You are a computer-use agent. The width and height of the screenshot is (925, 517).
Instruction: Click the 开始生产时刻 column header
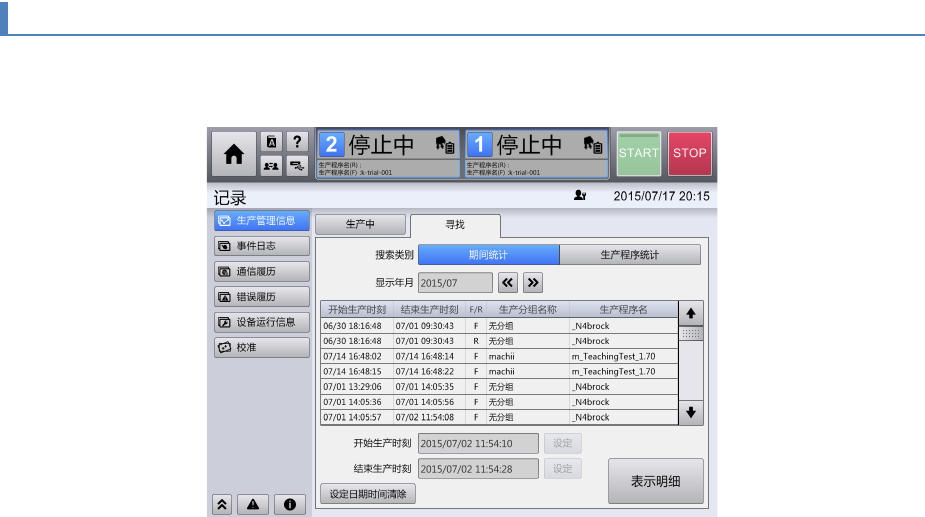point(357,310)
